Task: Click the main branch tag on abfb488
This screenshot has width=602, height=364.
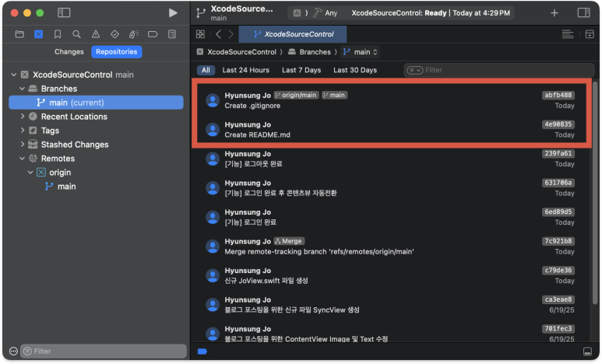Action: coord(334,95)
